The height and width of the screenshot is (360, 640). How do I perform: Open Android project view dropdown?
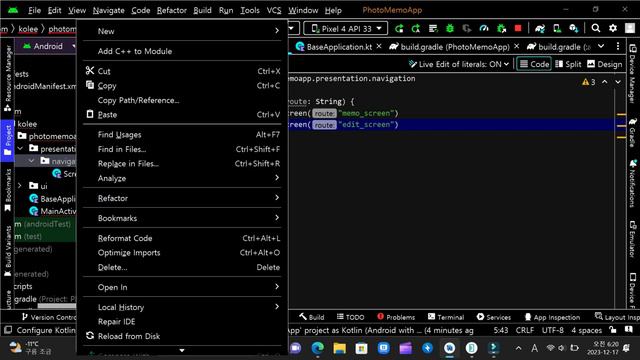coord(49,46)
